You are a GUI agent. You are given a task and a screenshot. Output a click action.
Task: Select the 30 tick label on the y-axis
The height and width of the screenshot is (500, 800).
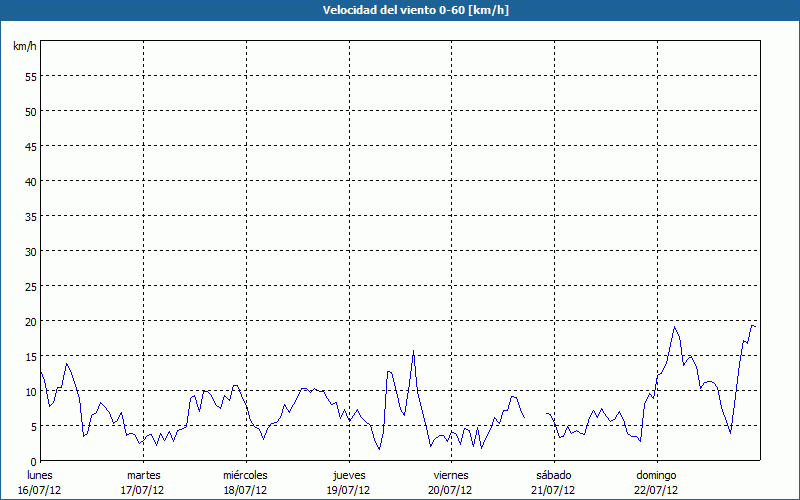(31, 251)
